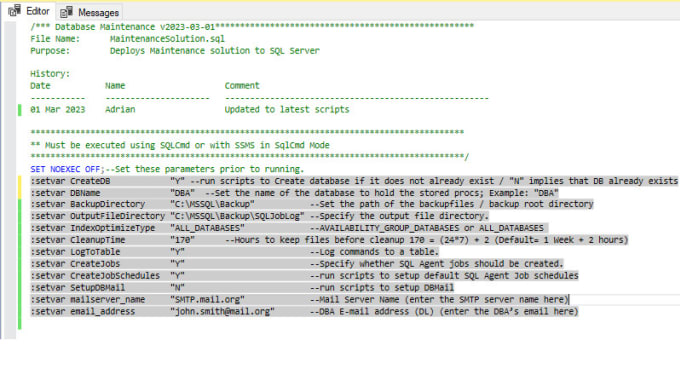Click the "DBA" value on DBName line
Viewport: 680px width, 369px height.
tap(182, 193)
